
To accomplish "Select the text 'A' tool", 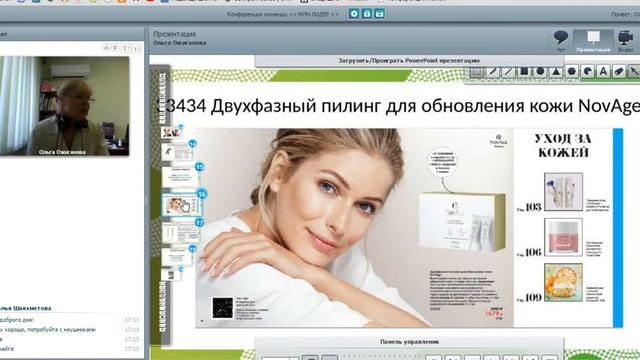I will (x=603, y=72).
